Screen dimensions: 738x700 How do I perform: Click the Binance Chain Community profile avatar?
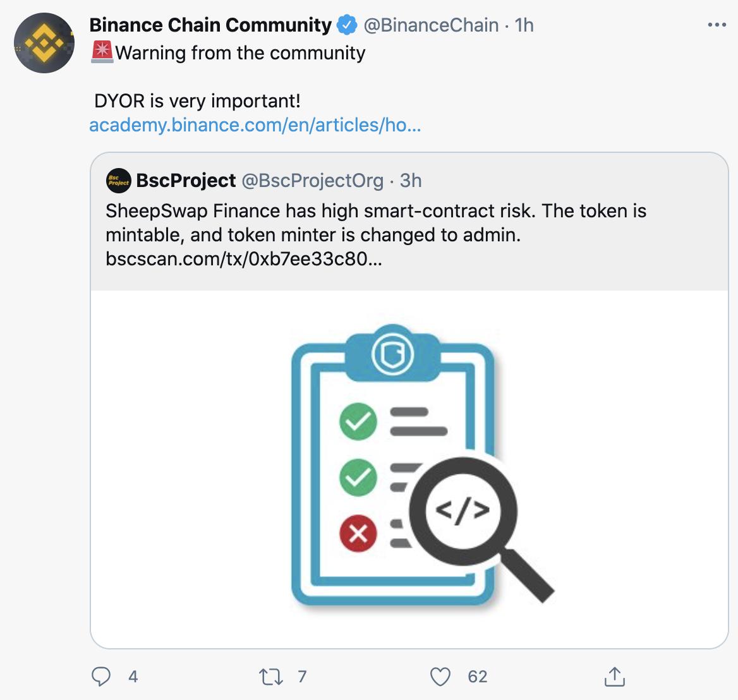pyautogui.click(x=44, y=43)
